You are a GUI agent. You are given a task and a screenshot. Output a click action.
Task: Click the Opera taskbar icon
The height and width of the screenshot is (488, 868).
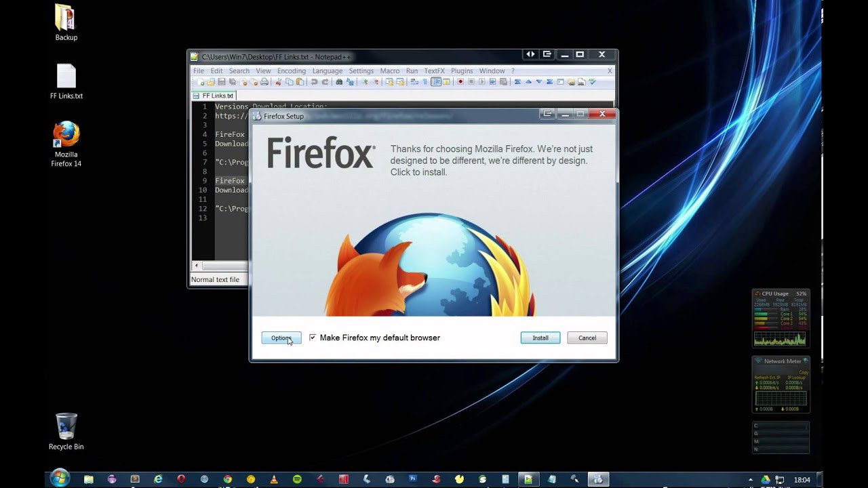point(181,479)
